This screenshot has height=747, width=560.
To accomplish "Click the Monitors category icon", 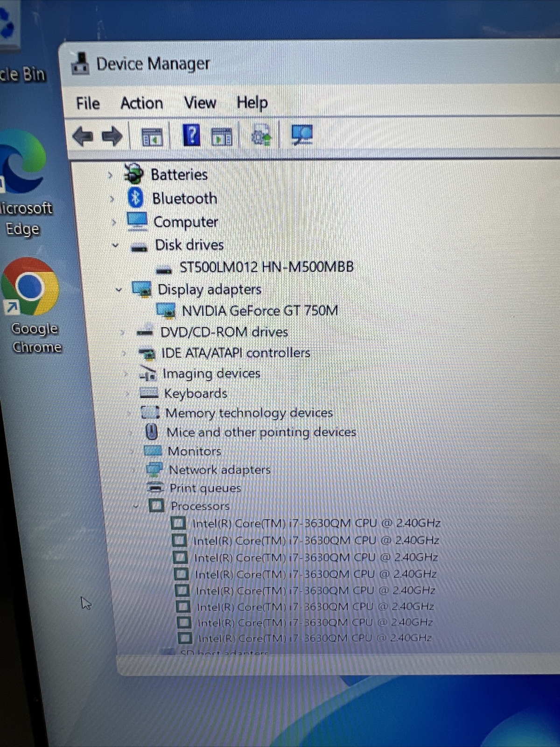I will [153, 451].
